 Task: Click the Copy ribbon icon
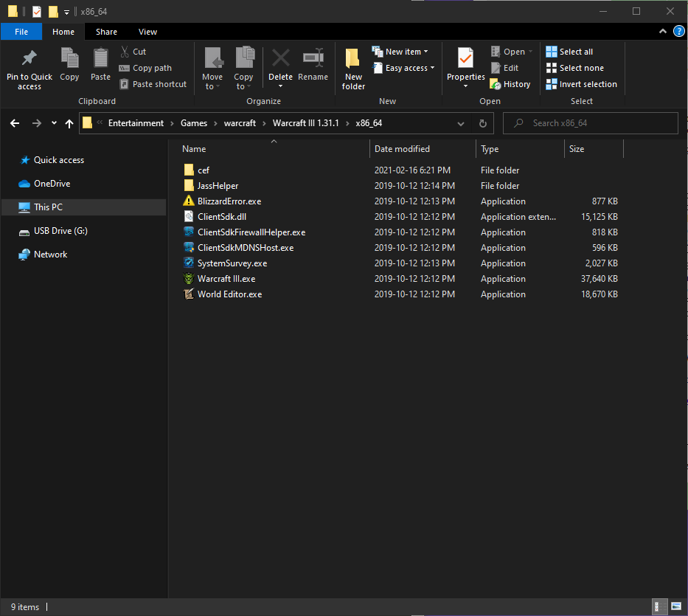[69, 58]
